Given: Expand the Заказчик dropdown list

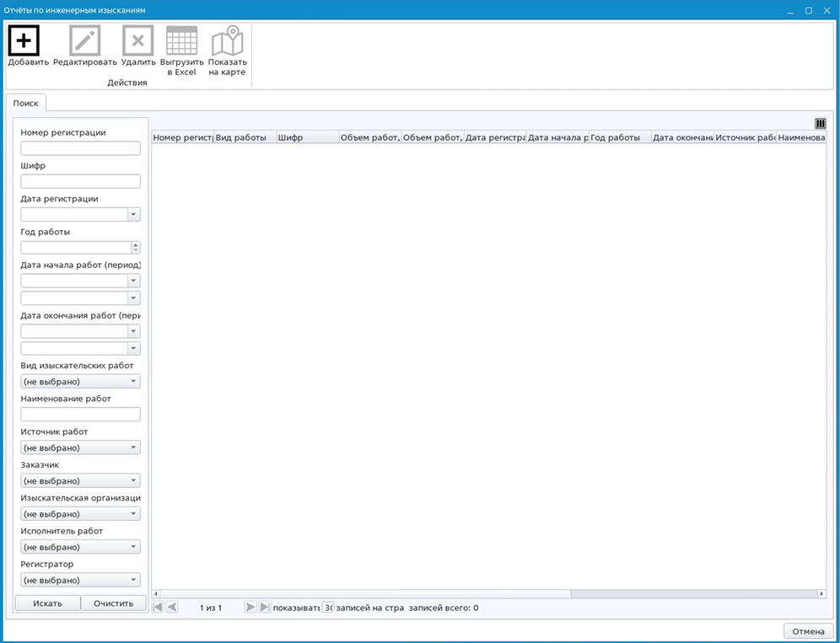Looking at the screenshot, I should [x=133, y=480].
